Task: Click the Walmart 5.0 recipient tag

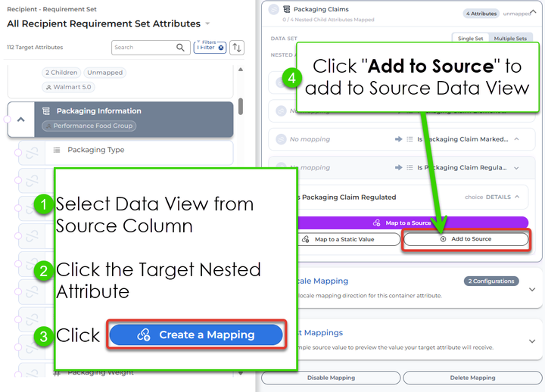Action: coord(68,87)
